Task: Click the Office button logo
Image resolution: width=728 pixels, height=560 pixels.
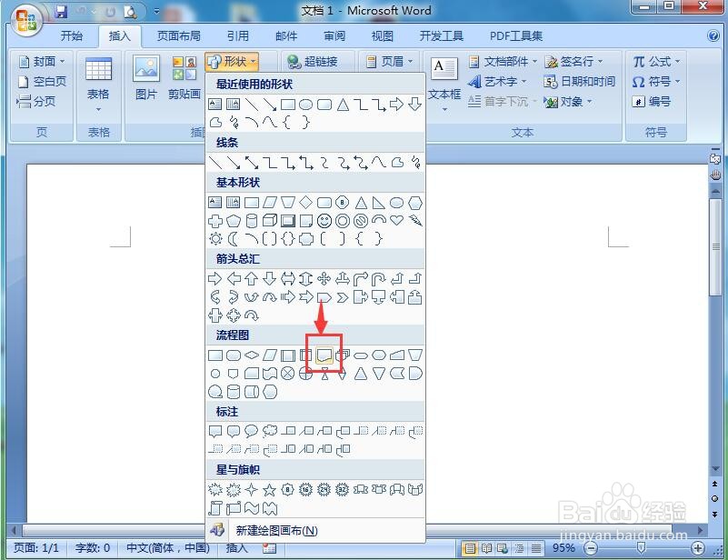Action: click(26, 20)
